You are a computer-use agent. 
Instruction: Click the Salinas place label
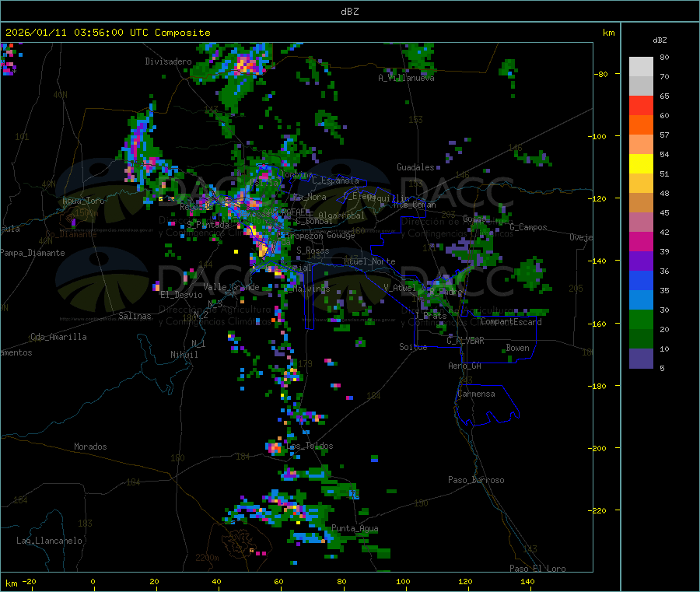(135, 316)
